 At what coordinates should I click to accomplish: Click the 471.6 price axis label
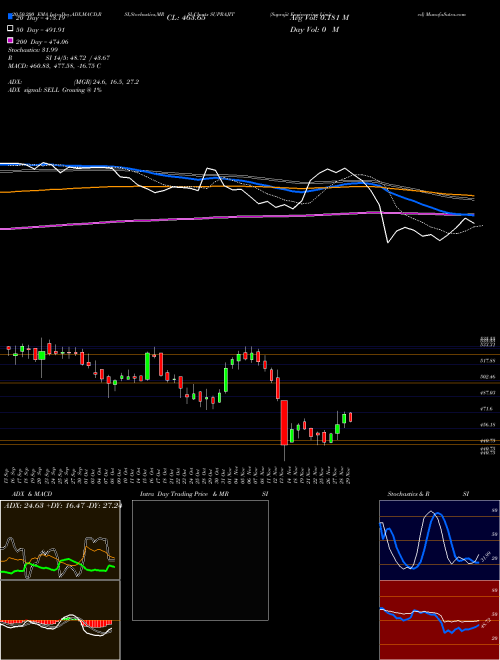tap(487, 409)
